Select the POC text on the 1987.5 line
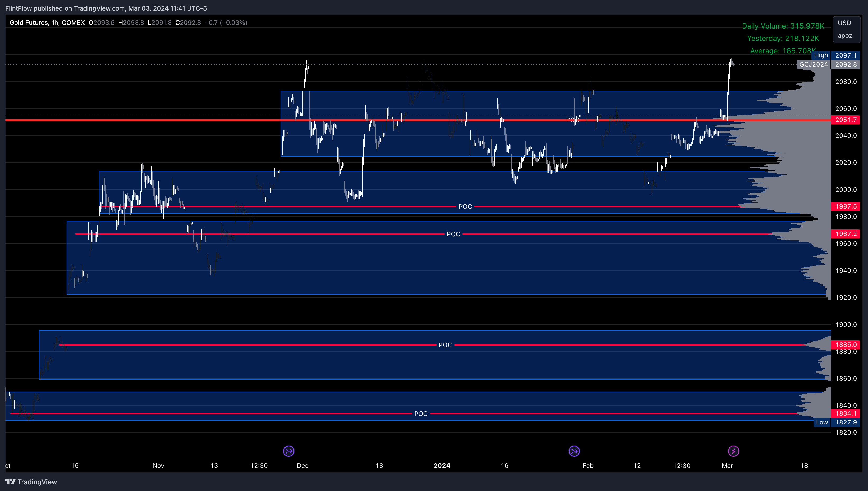This screenshot has height=491, width=868. (465, 207)
